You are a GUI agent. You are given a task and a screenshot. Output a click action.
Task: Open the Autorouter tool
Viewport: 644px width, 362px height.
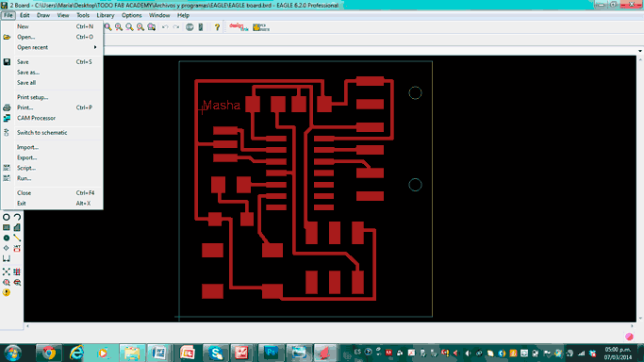point(17,271)
